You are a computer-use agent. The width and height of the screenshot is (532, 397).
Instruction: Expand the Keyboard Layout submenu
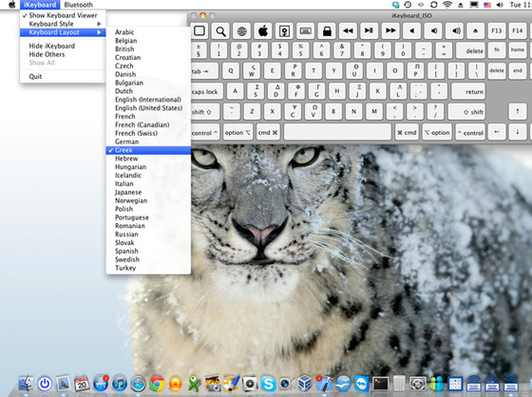click(63, 32)
